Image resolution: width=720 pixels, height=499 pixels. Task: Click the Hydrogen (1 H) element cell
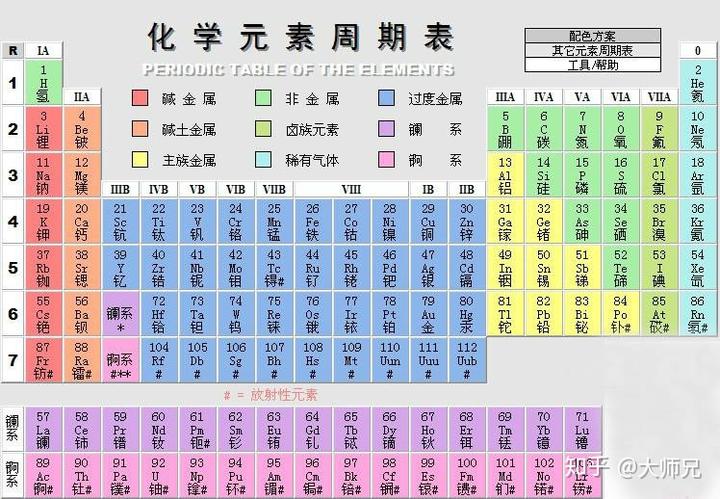(43, 83)
